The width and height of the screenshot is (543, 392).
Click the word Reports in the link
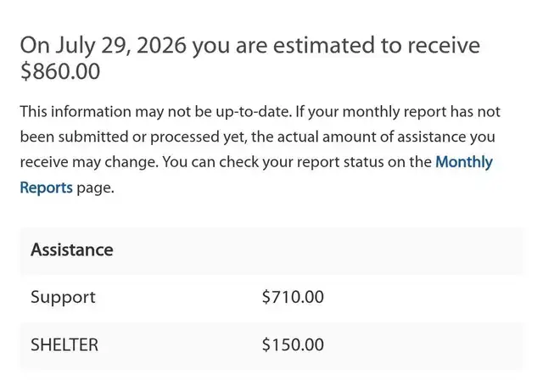click(47, 188)
